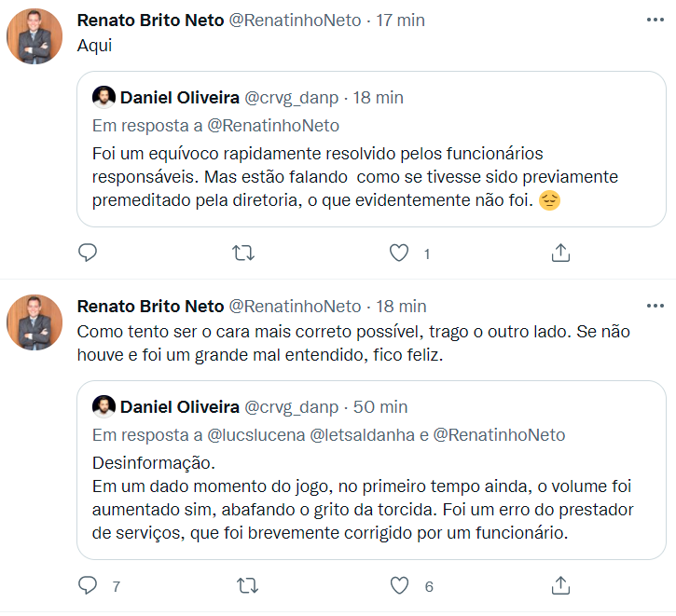The image size is (676, 616).
Task: Open Renato Brito Neto avatar in second tweet
Action: 34,322
